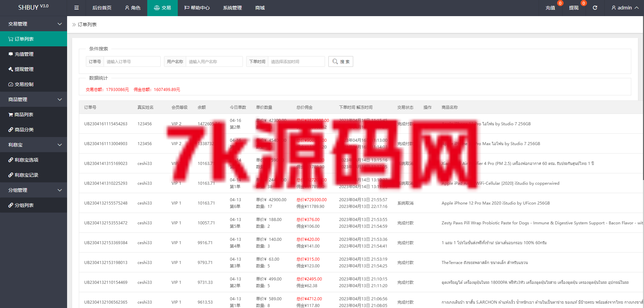Click order number UB2304141315169023
This screenshot has height=308, width=644.
[106, 164]
